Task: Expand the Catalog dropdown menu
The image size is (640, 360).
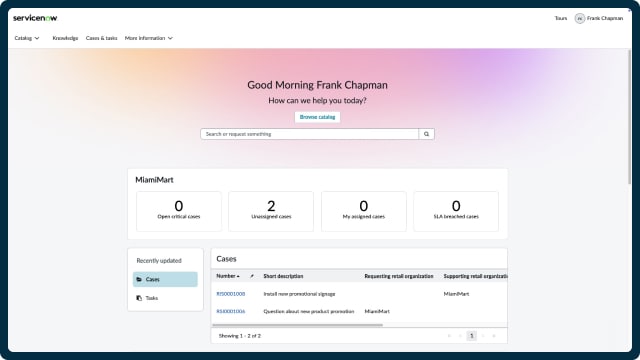Action: click(27, 38)
